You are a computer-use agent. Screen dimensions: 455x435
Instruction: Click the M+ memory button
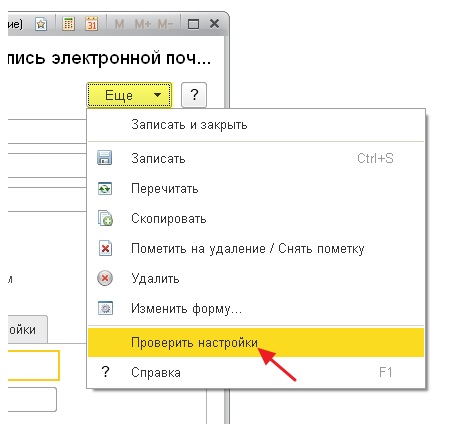pos(143,24)
